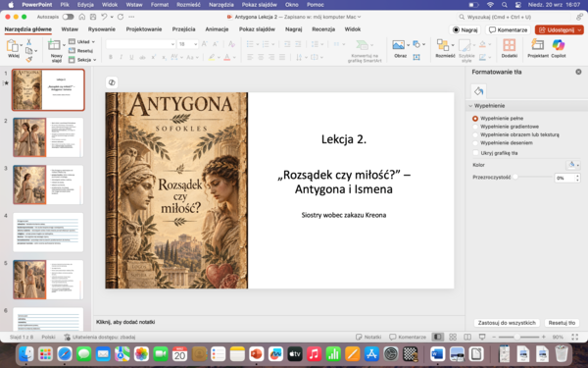Select Wypełnienie obrazem lub teksturą option
588x368 pixels.
[x=475, y=134]
